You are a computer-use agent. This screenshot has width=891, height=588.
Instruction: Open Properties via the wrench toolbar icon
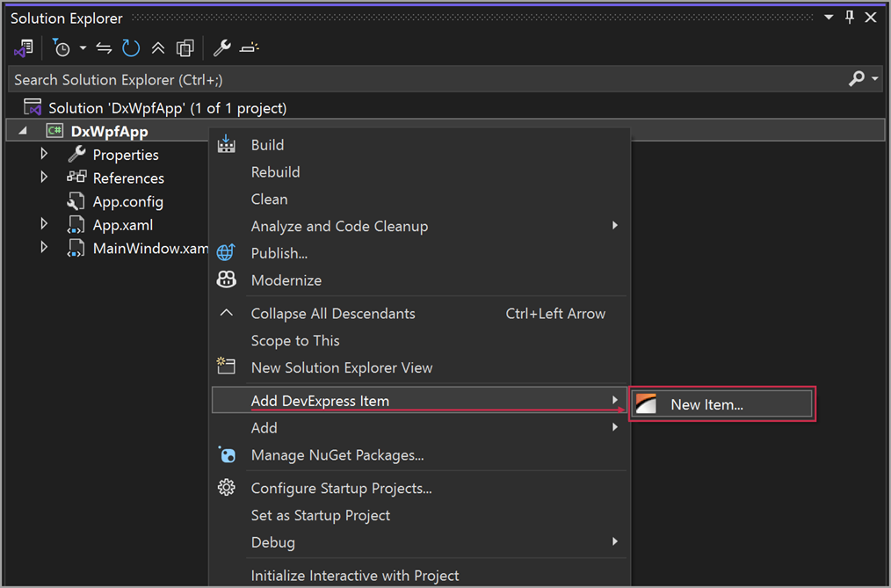coord(222,47)
